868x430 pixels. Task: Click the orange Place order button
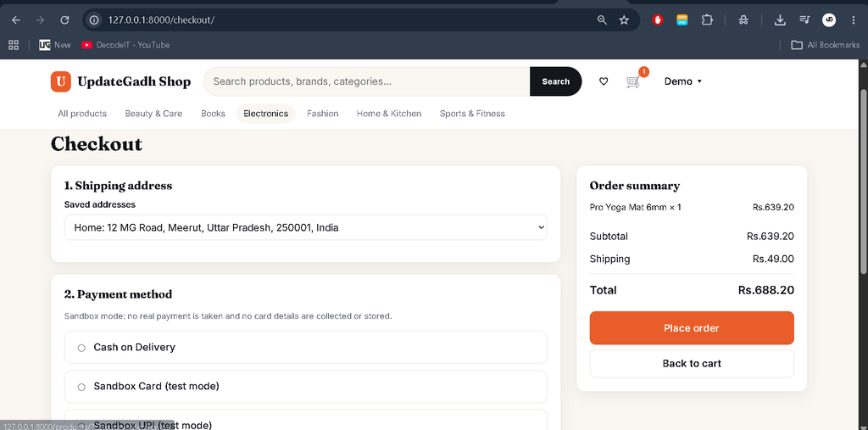692,328
